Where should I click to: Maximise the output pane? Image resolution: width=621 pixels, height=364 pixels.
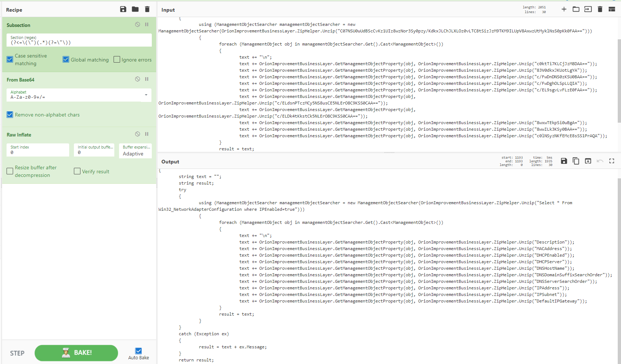(612, 161)
